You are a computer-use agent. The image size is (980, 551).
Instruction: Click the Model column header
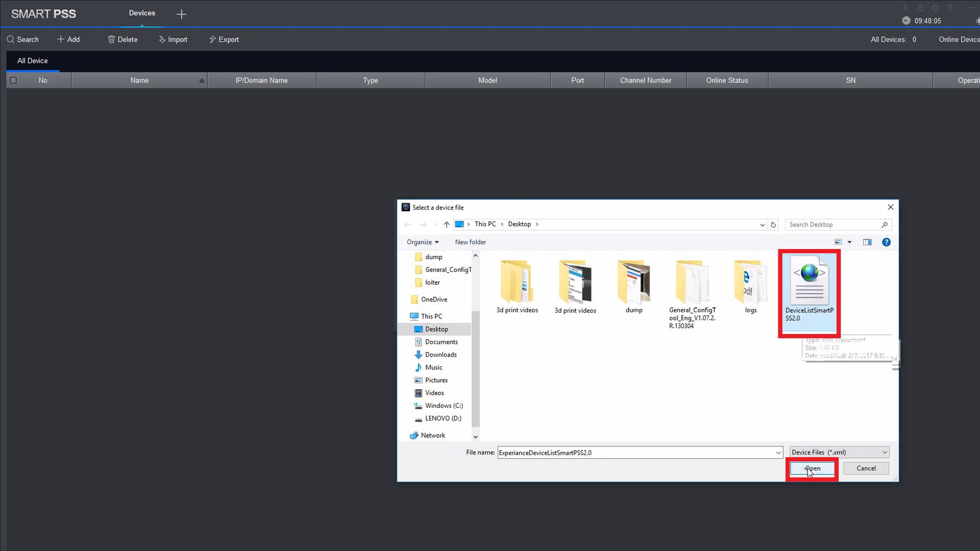tap(487, 80)
